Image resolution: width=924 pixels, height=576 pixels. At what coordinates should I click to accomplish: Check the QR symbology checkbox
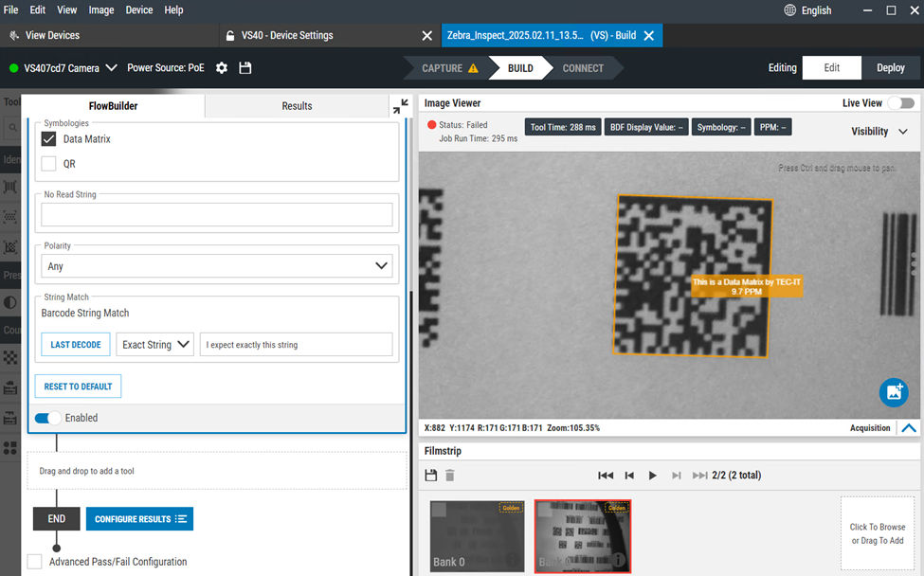49,164
